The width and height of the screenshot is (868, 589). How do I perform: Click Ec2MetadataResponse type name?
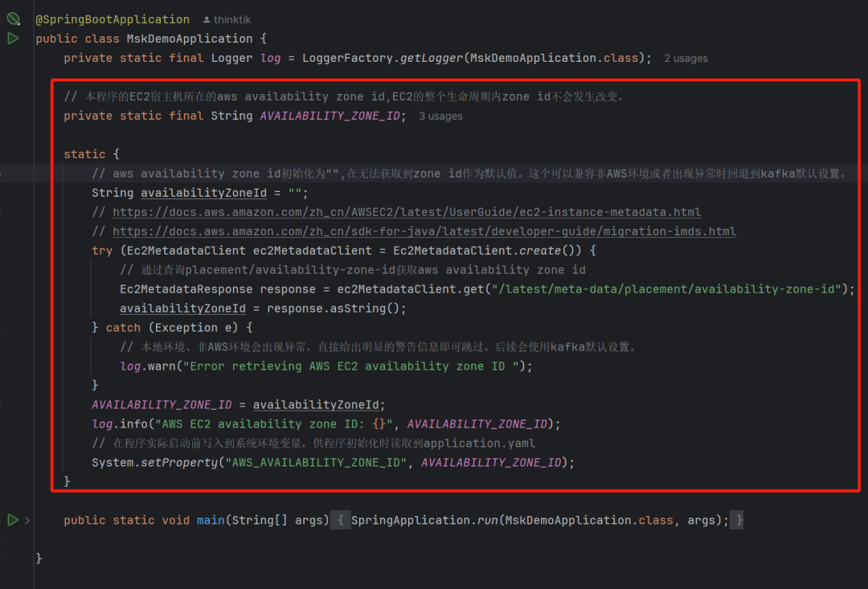coord(186,289)
